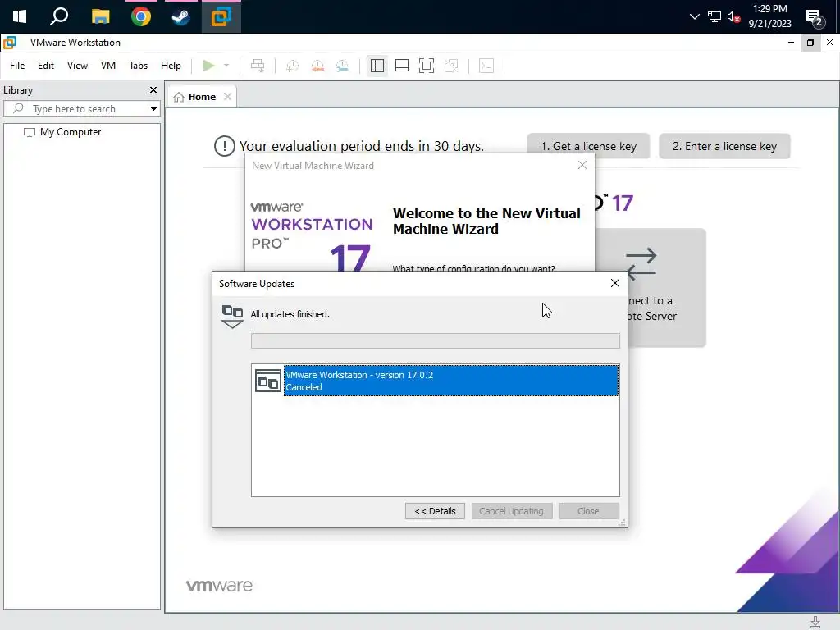
Task: Click the console view toolbar icon
Action: [x=486, y=66]
